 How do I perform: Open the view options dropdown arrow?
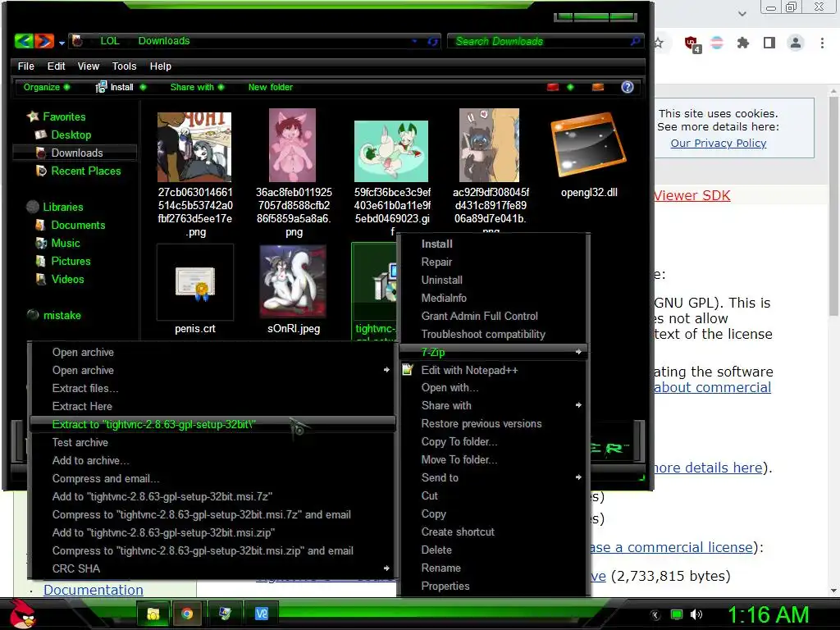click(x=570, y=87)
